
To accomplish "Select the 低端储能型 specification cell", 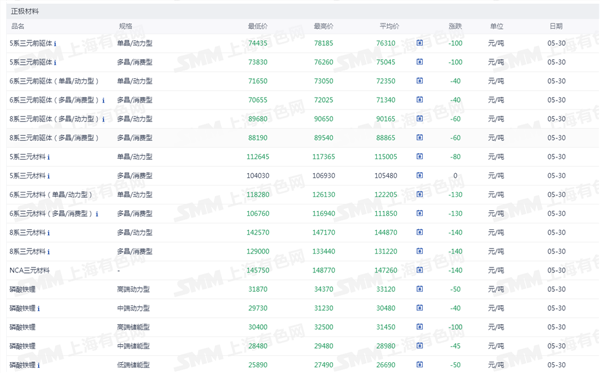I will (x=133, y=365).
